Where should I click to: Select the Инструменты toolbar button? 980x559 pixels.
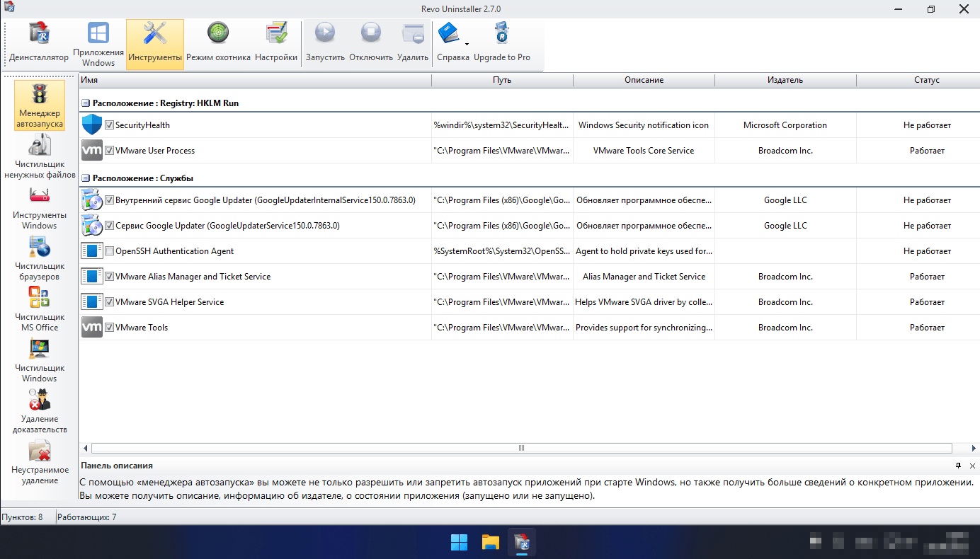click(155, 44)
